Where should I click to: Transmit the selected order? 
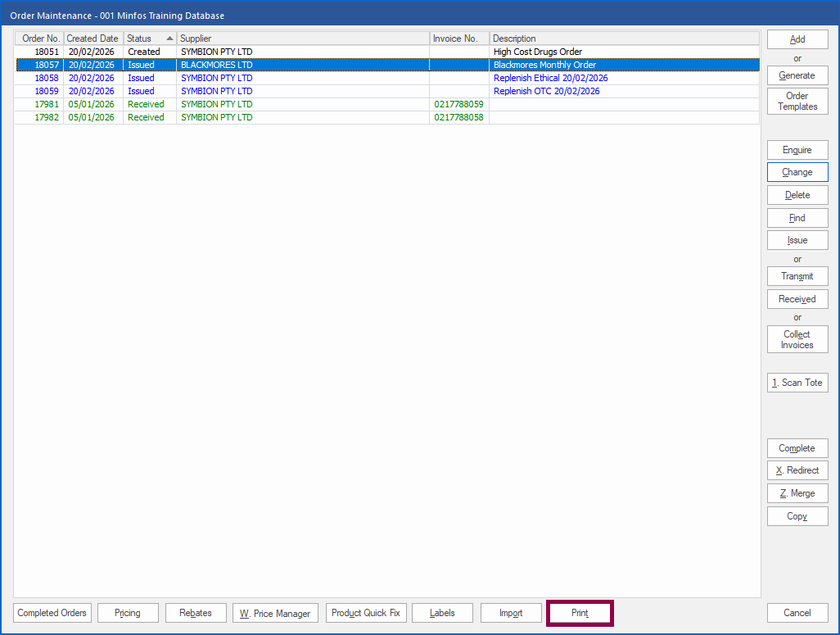coord(797,276)
